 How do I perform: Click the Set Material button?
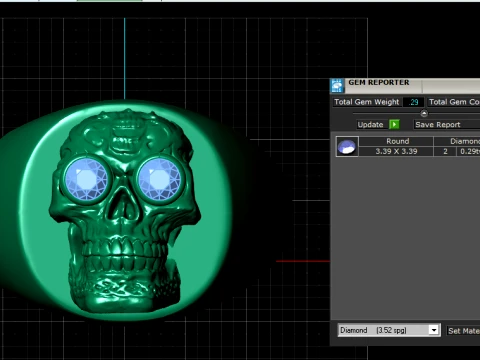463,331
